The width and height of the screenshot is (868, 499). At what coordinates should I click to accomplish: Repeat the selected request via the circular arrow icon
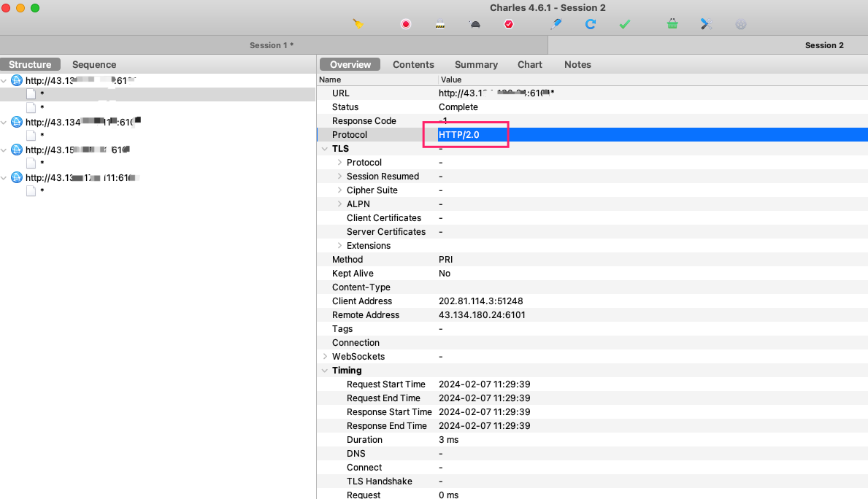click(590, 24)
